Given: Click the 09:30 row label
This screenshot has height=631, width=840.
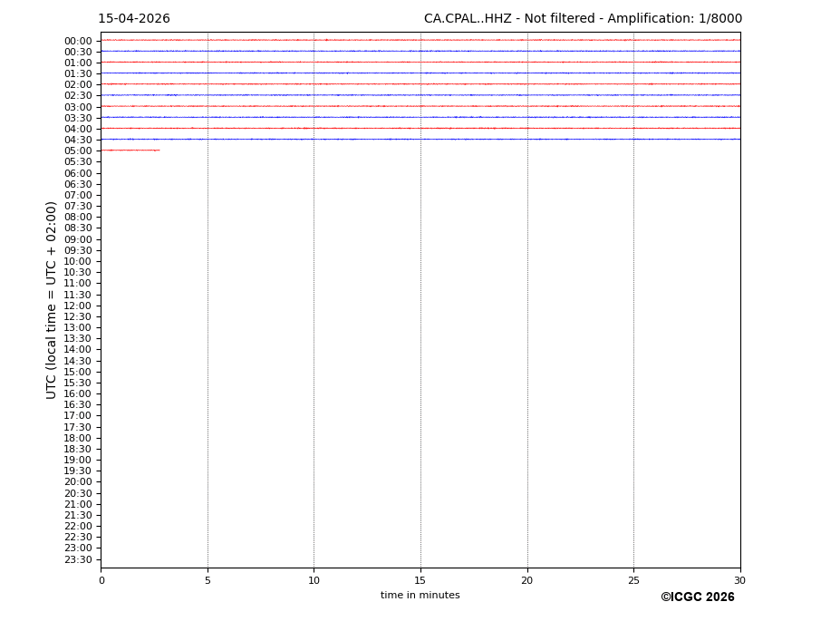Looking at the screenshot, I should coord(77,250).
